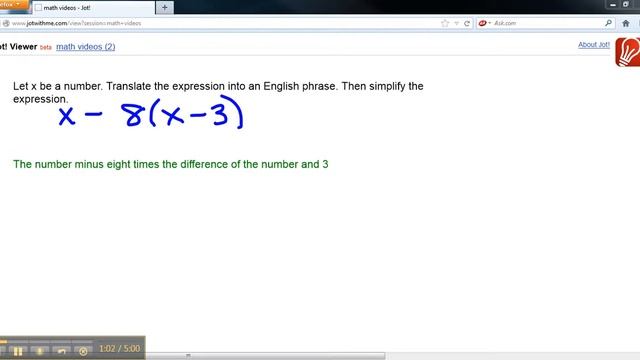Click the red beta label
The width and height of the screenshot is (640, 360).
[46, 47]
